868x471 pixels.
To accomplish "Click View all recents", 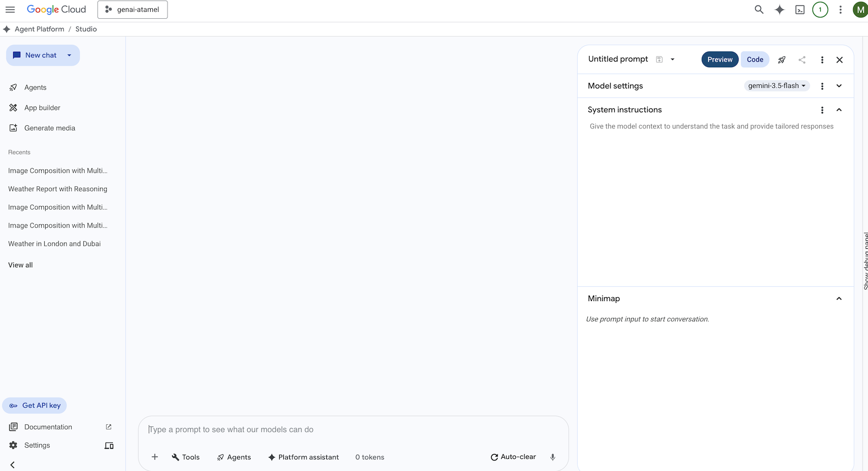I will tap(20, 265).
